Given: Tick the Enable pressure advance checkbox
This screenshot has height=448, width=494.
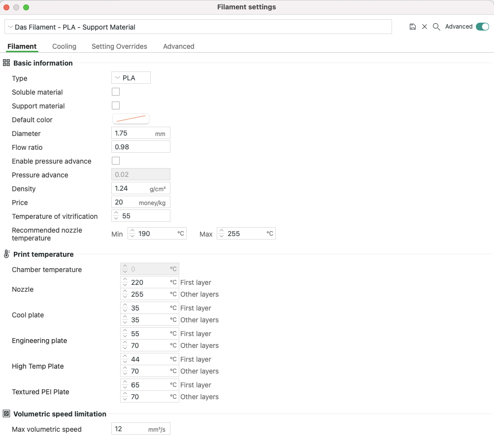Looking at the screenshot, I should coord(116,161).
